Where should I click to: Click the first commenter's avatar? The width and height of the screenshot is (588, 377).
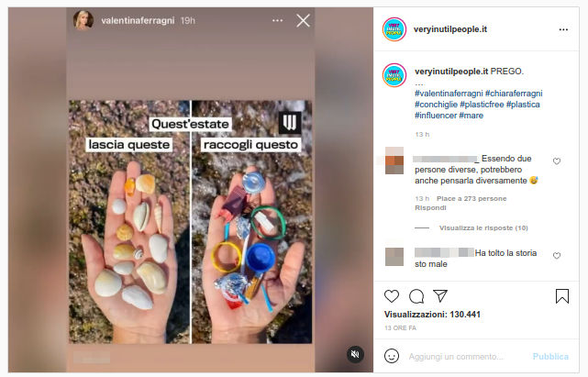coord(394,161)
